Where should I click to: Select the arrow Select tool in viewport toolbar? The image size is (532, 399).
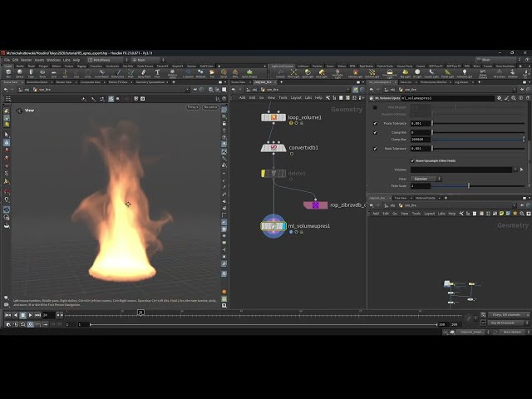point(7,135)
